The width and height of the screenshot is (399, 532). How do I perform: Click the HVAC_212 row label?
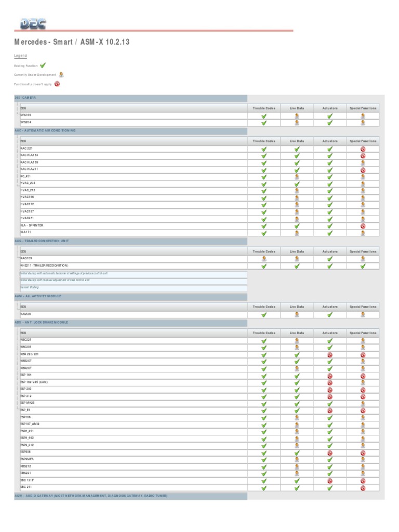28,190
